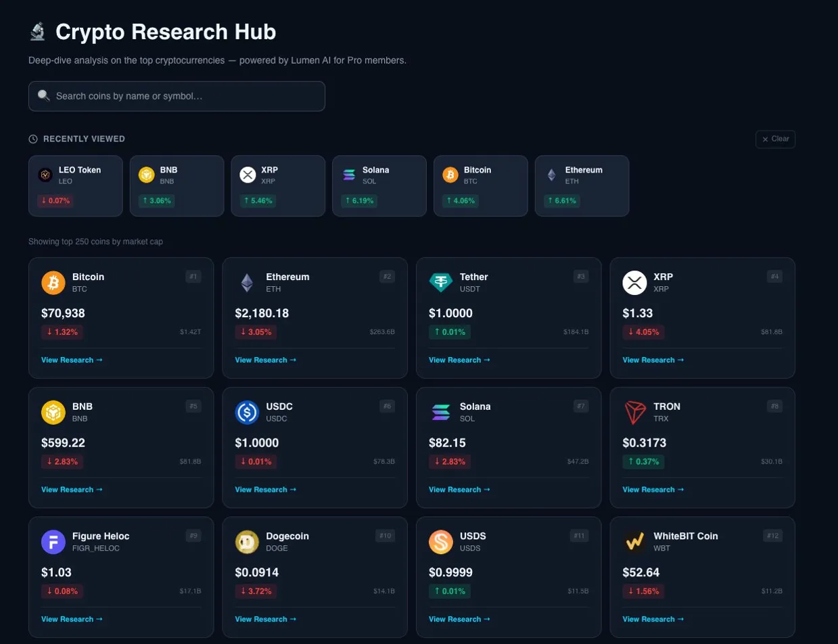Click the Bitcoin logo icon in coin grid

click(x=53, y=283)
